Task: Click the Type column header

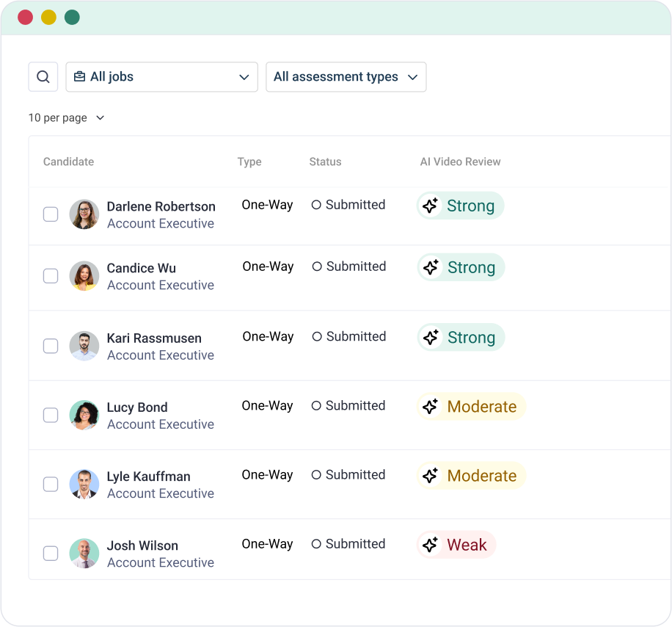Action: click(x=249, y=162)
